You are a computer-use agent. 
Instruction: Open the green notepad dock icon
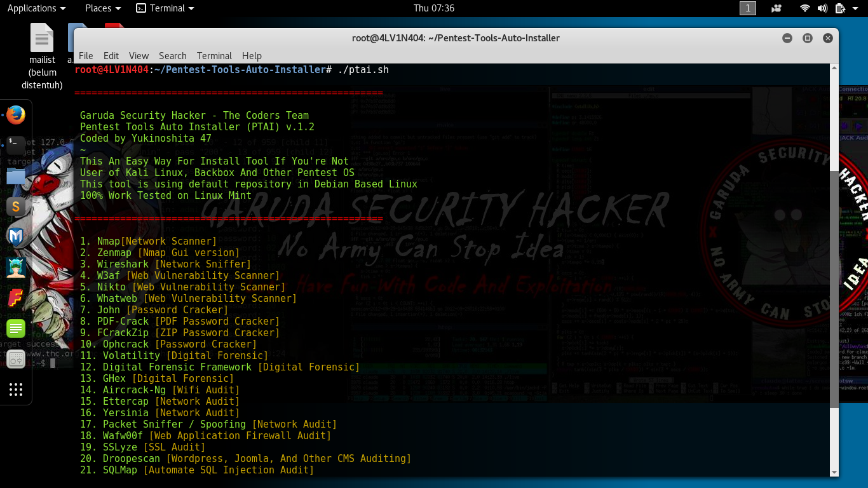click(x=16, y=329)
